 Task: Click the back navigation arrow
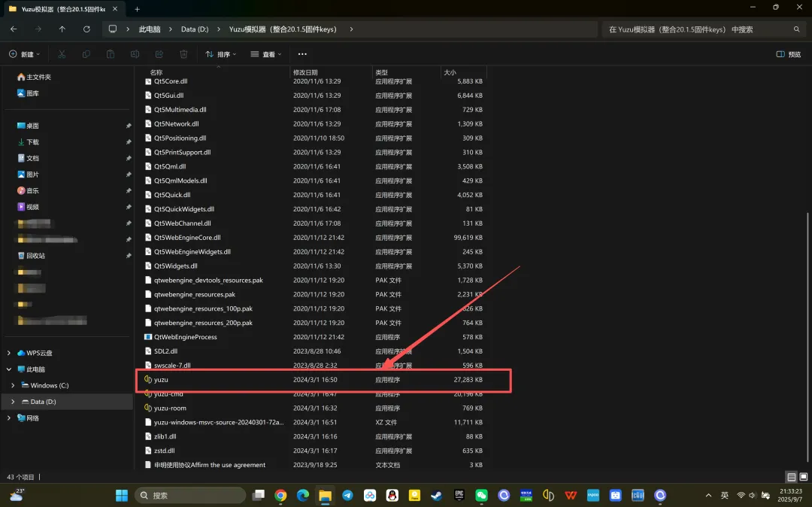pyautogui.click(x=14, y=29)
